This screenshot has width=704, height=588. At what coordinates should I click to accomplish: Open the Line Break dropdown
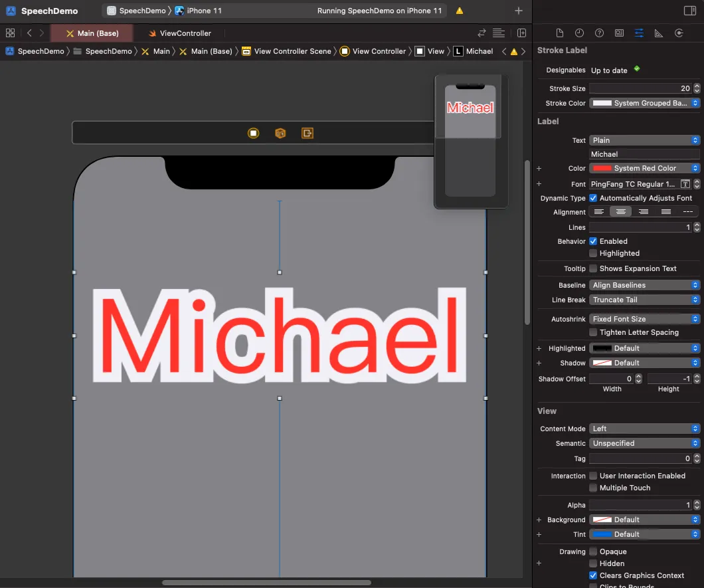(x=644, y=300)
